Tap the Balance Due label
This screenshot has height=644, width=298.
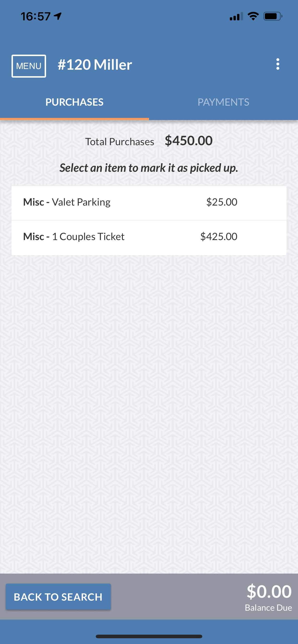[268, 608]
